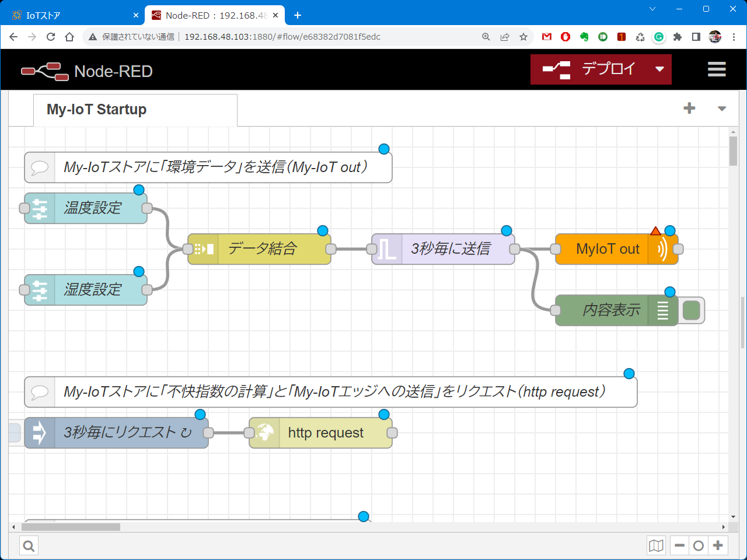The height and width of the screenshot is (560, 747).
Task: Zoom out the workspace with minus button
Action: click(x=679, y=546)
